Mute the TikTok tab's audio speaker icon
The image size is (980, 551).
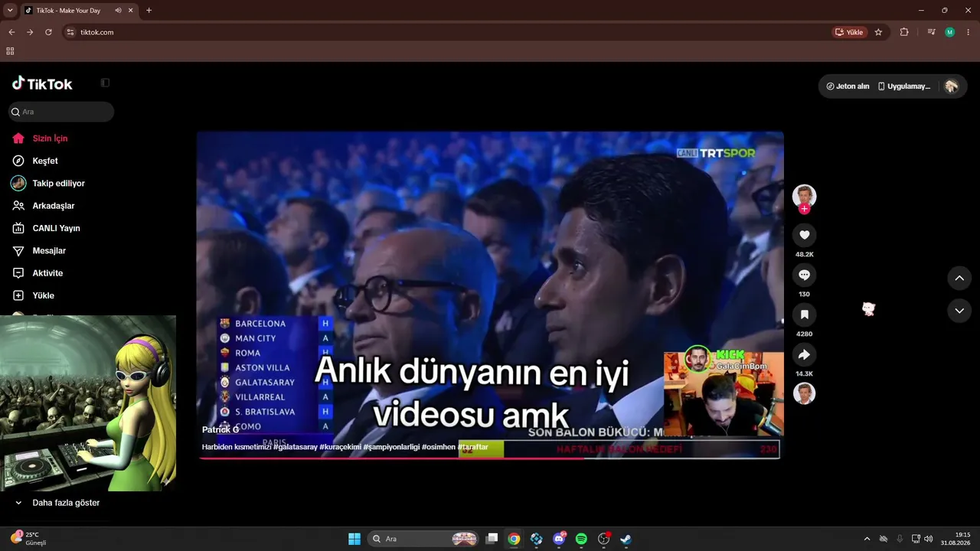point(119,11)
